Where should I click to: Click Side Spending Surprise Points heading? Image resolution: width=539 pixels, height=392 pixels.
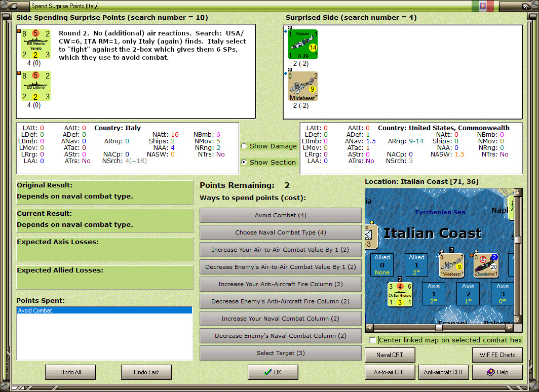point(112,18)
